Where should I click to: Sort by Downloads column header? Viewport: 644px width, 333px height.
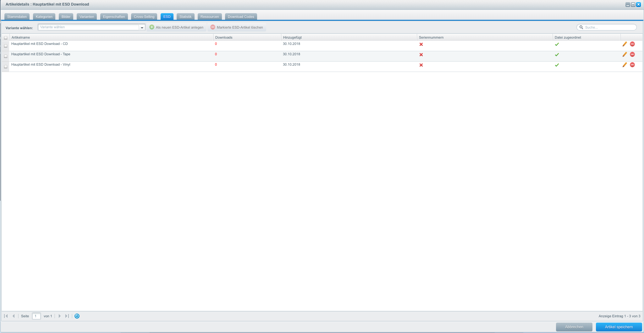pos(247,37)
